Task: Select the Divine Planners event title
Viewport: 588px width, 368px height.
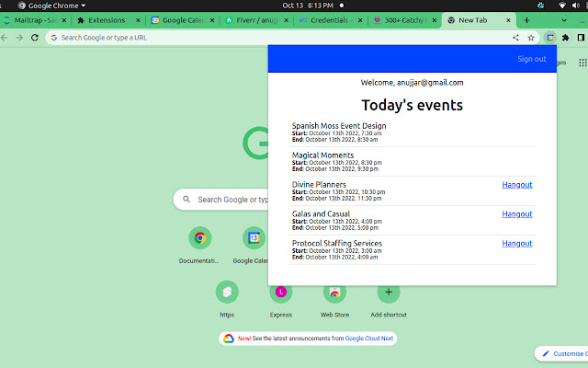Action: [x=319, y=184]
